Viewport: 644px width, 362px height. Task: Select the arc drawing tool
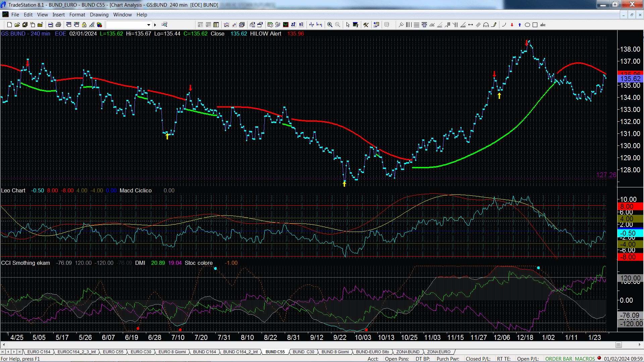point(504,25)
